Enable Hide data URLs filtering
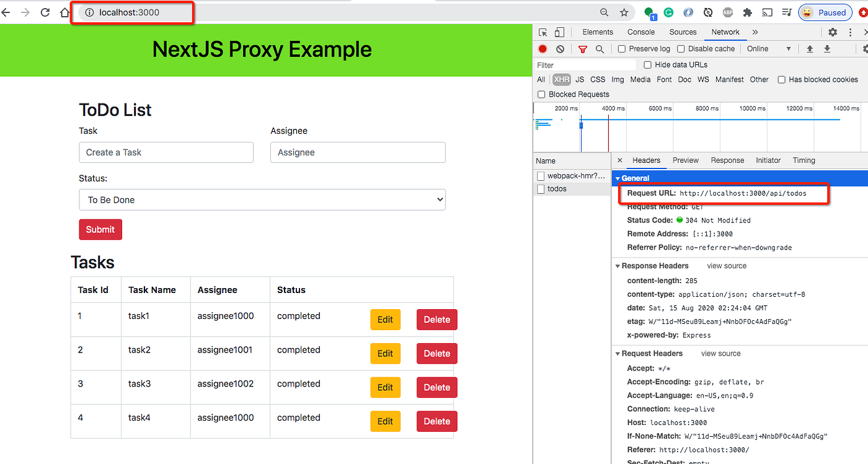The image size is (868, 464). [647, 64]
